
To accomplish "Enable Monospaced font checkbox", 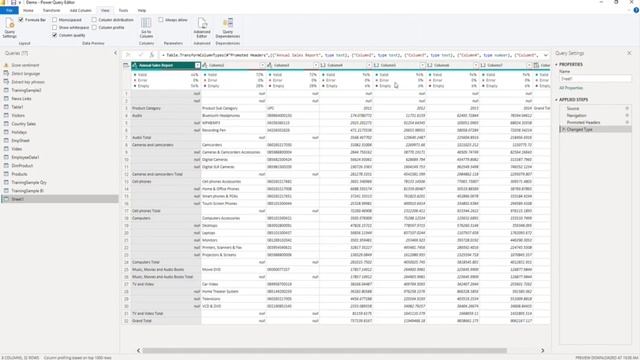I will pyautogui.click(x=54, y=20).
